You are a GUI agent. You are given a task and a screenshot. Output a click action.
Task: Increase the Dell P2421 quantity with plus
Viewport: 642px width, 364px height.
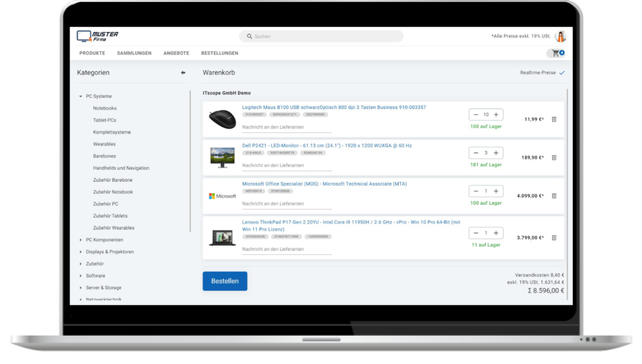pos(496,152)
